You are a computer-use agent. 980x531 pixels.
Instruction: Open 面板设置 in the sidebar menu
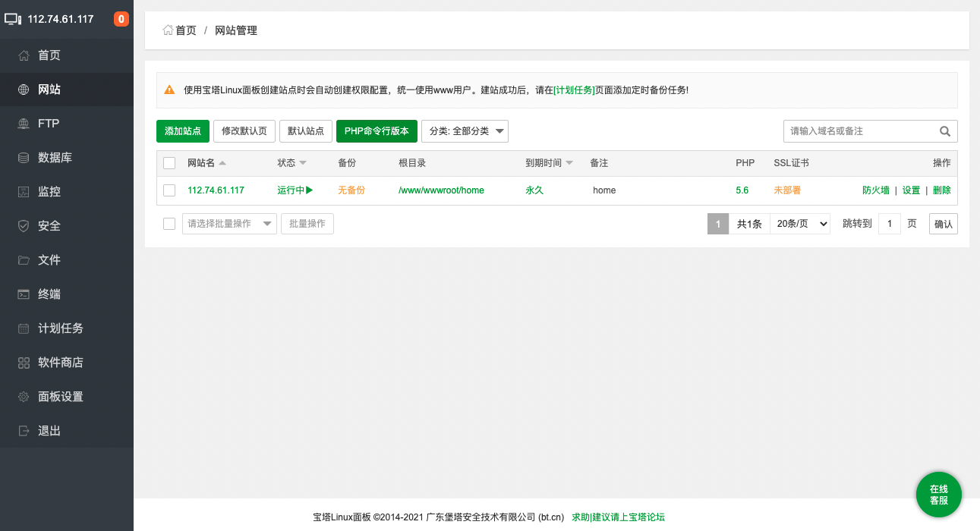(x=67, y=397)
